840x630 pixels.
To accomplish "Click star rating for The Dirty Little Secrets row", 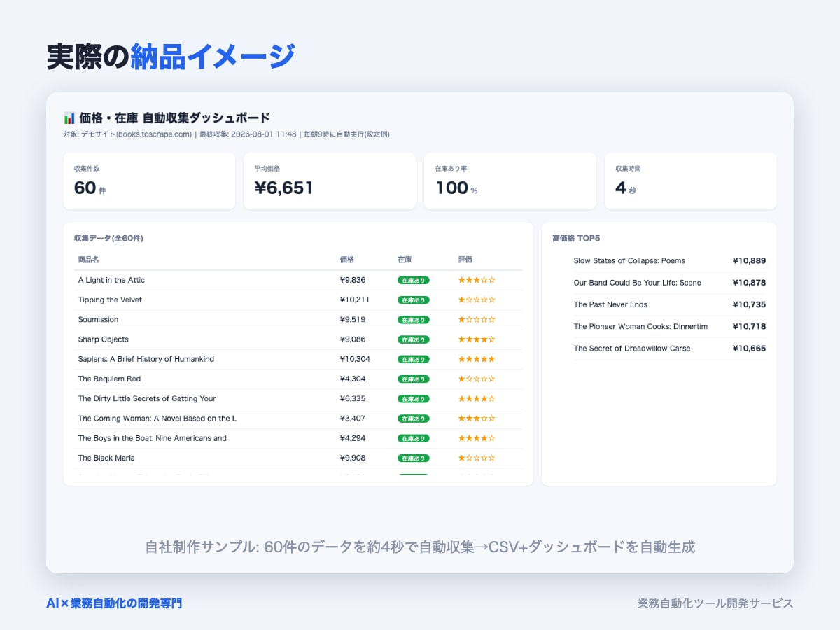I will tap(477, 398).
